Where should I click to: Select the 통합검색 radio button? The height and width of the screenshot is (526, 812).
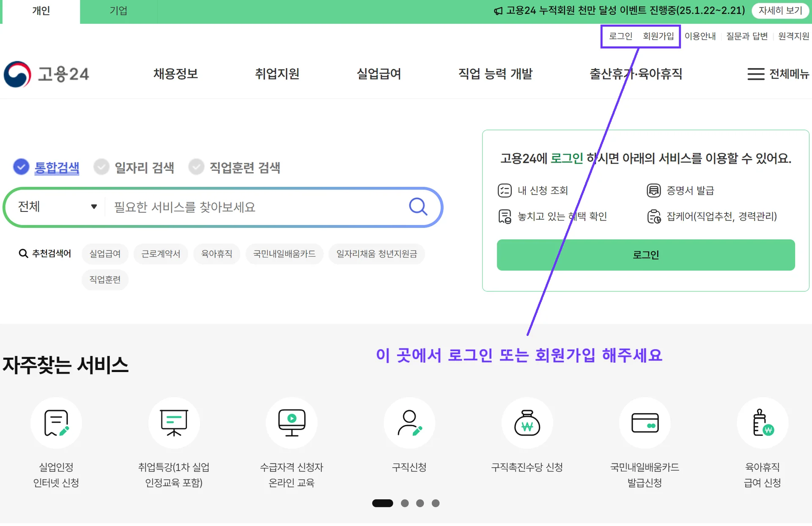coord(21,167)
